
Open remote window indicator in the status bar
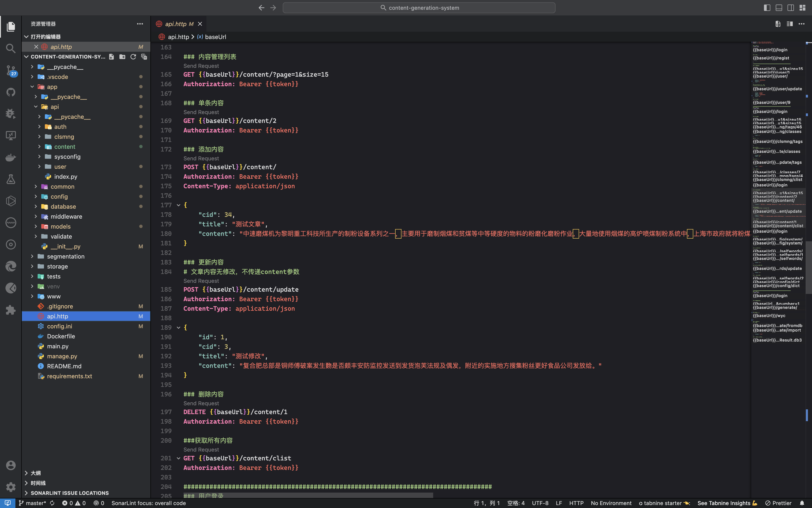click(x=7, y=503)
